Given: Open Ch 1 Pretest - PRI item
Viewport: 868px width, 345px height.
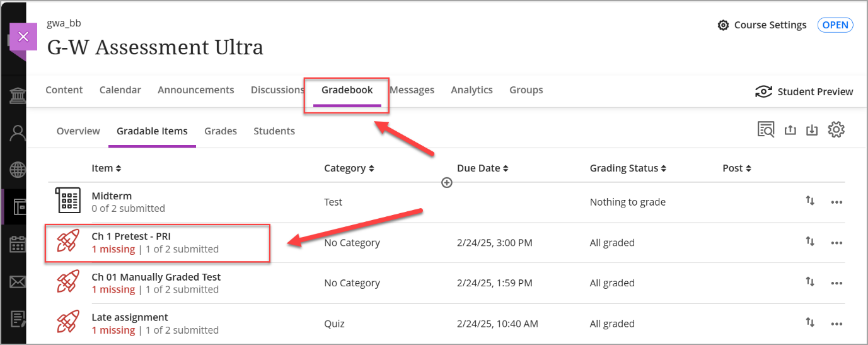Looking at the screenshot, I should click(x=131, y=237).
